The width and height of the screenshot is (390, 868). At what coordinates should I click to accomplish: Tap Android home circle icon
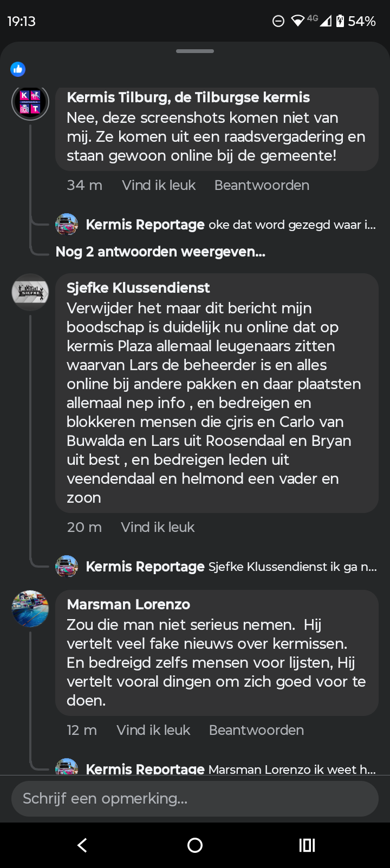coord(195,845)
